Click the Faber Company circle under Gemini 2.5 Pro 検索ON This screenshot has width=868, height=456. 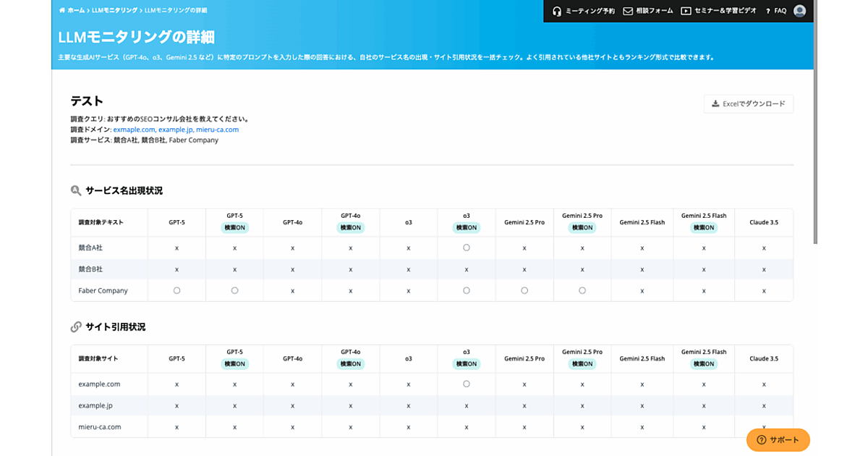[x=582, y=290]
